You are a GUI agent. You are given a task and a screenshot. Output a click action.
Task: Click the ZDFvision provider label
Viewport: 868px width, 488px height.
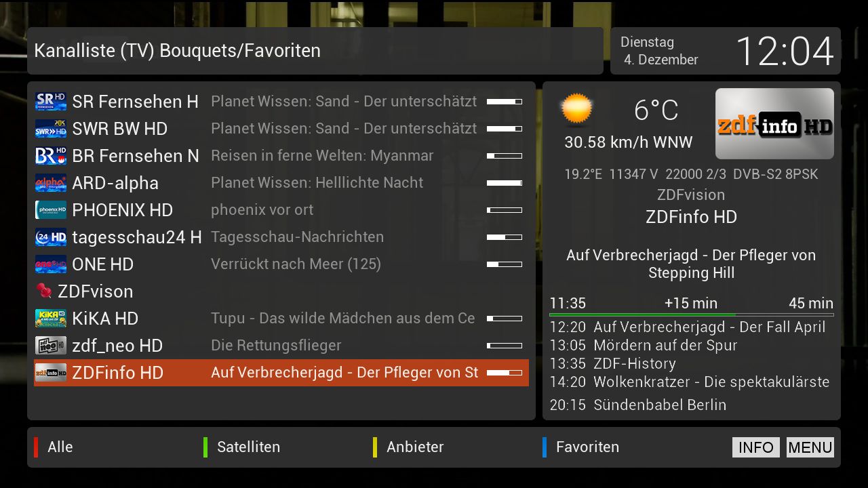[691, 195]
